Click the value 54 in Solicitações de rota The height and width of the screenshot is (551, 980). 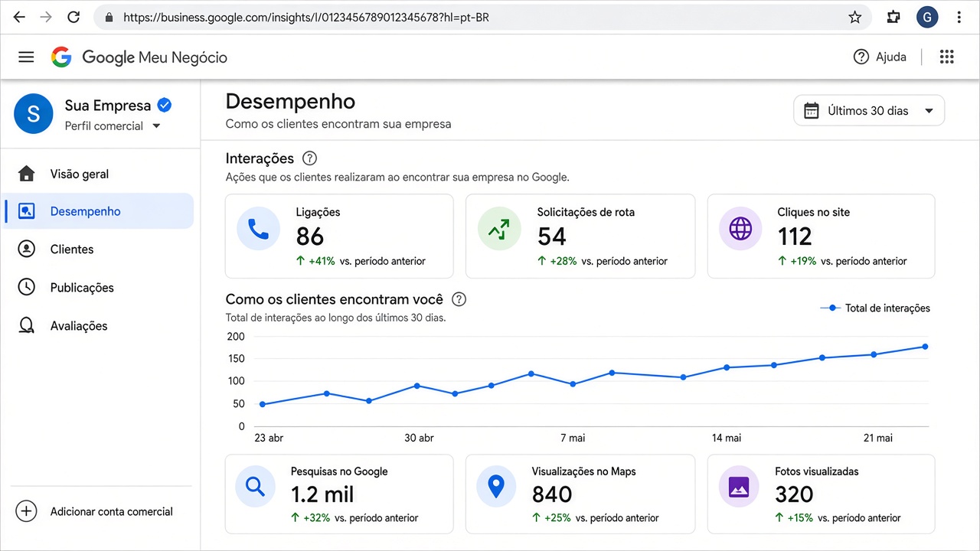tap(551, 237)
